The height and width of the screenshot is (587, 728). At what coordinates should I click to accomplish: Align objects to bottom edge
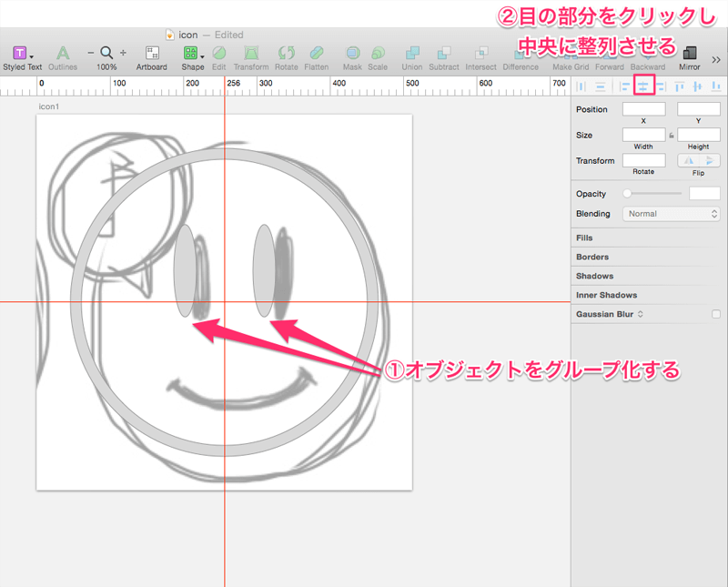click(716, 86)
